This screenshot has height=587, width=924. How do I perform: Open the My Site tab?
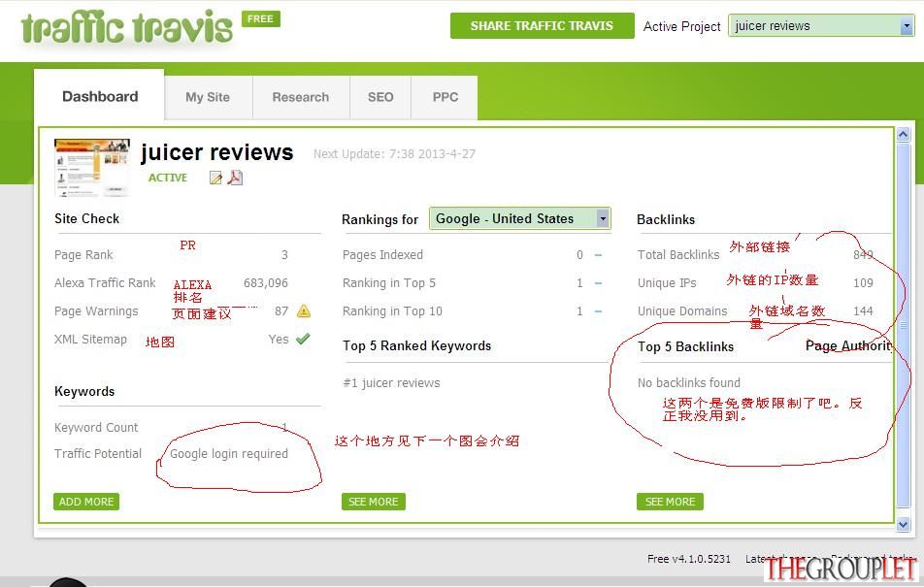click(x=208, y=97)
